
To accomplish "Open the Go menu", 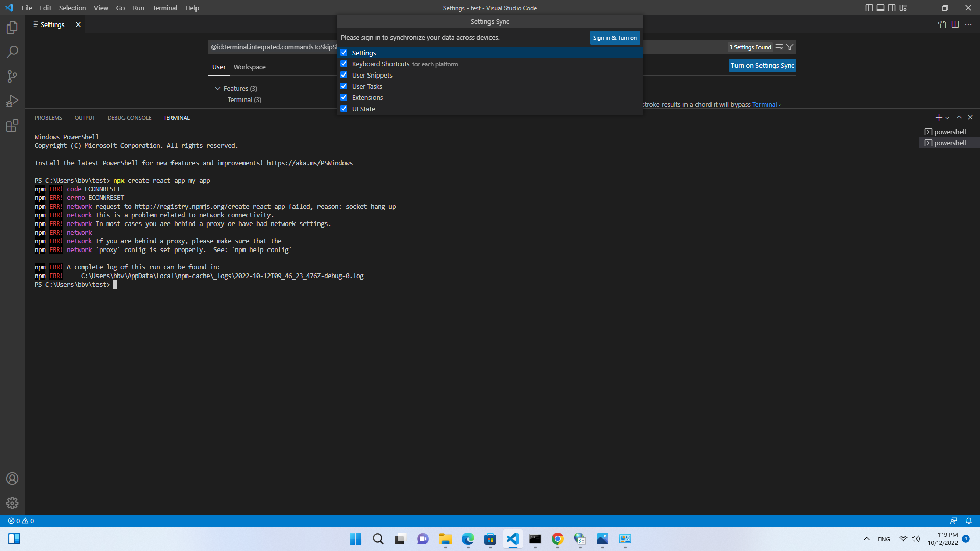I will pos(120,8).
